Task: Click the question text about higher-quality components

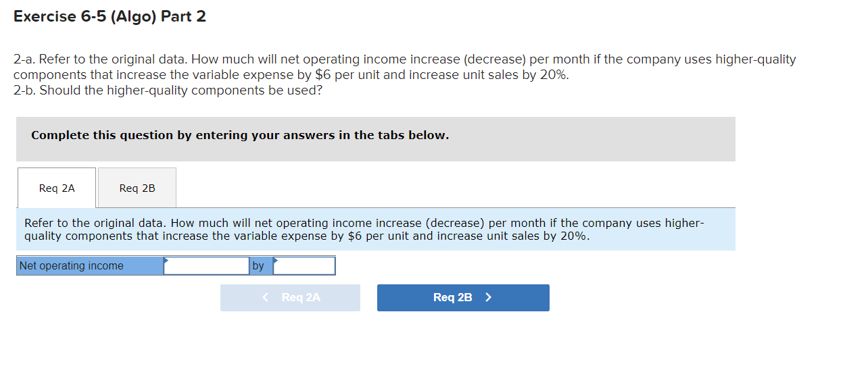Action: pos(404,66)
